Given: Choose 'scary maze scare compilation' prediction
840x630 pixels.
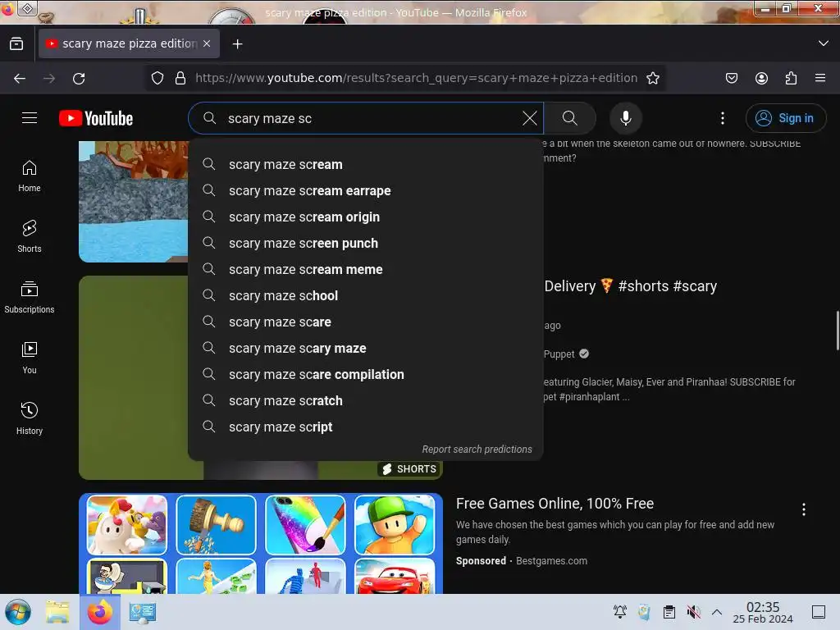Looking at the screenshot, I should tap(366, 374).
